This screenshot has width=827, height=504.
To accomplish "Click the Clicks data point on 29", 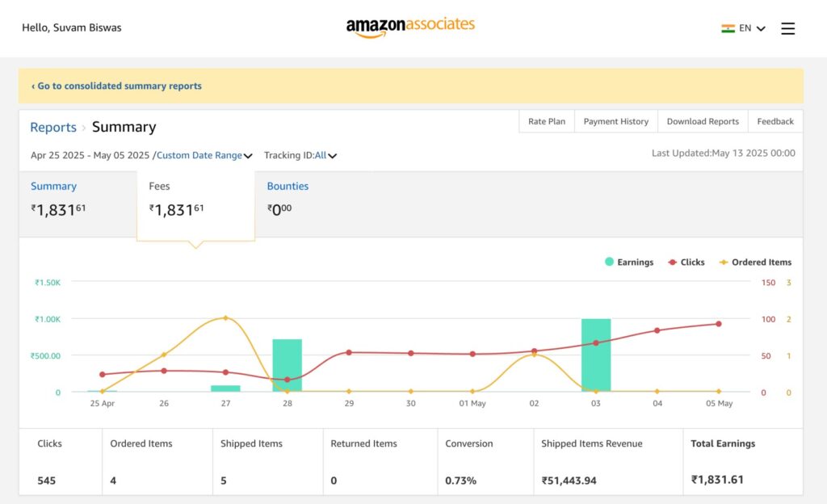I will 349,352.
